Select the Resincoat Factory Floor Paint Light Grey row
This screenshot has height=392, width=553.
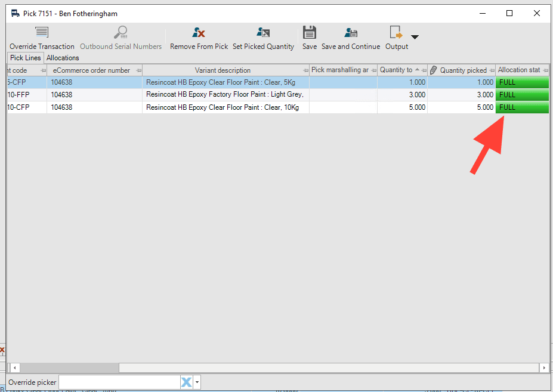coord(278,95)
